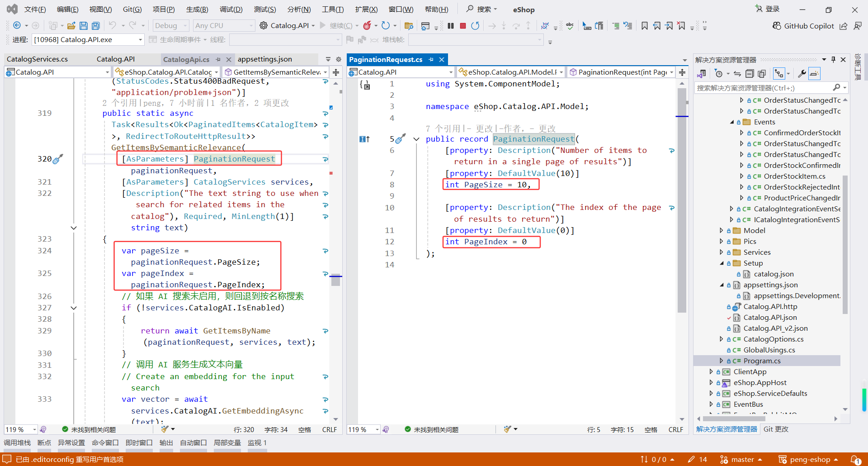Click the red Stop Debugging button
Screen dimensions: 868x466
click(x=462, y=26)
